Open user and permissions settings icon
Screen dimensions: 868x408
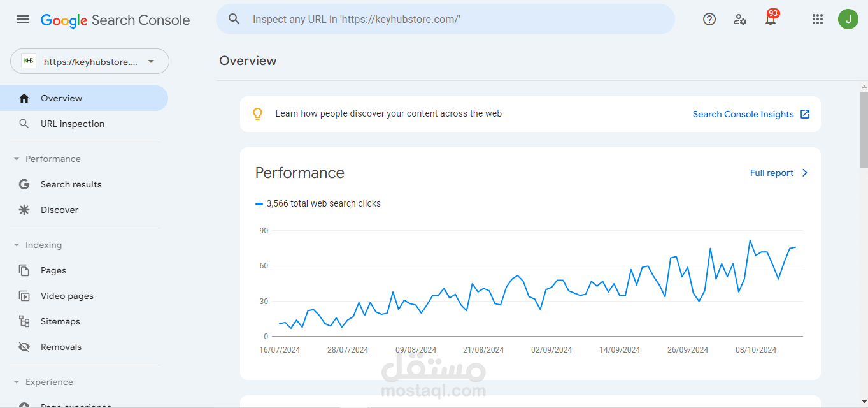[740, 19]
